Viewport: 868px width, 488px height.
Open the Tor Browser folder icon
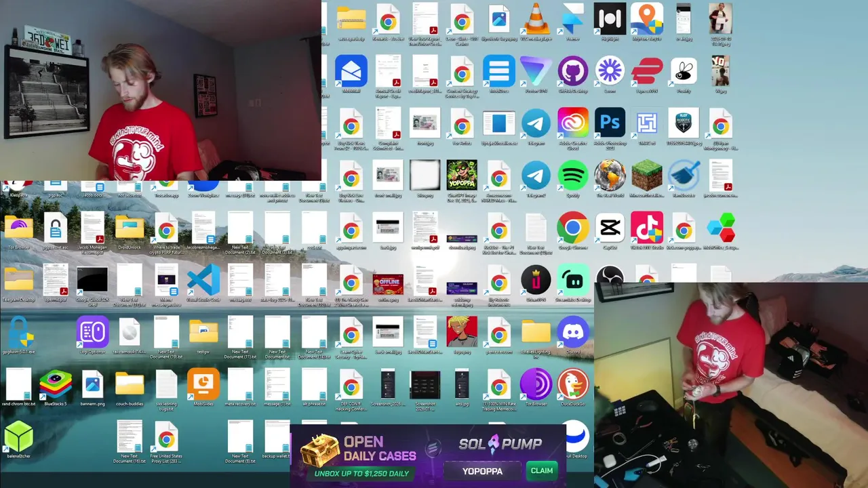click(x=18, y=228)
